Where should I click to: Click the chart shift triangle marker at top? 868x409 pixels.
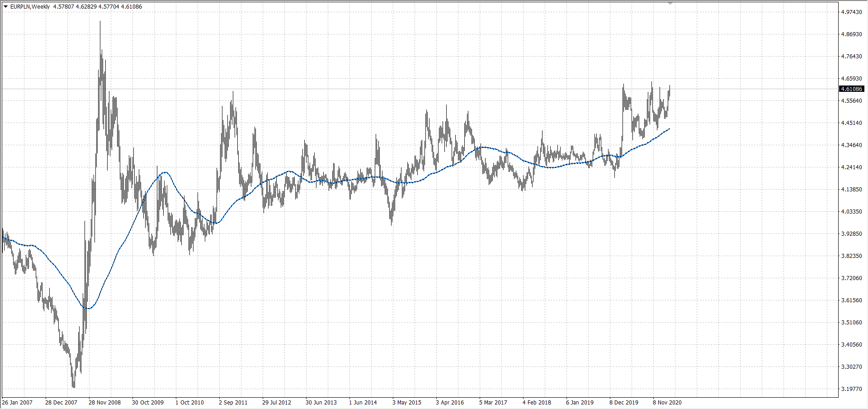[670, 3]
